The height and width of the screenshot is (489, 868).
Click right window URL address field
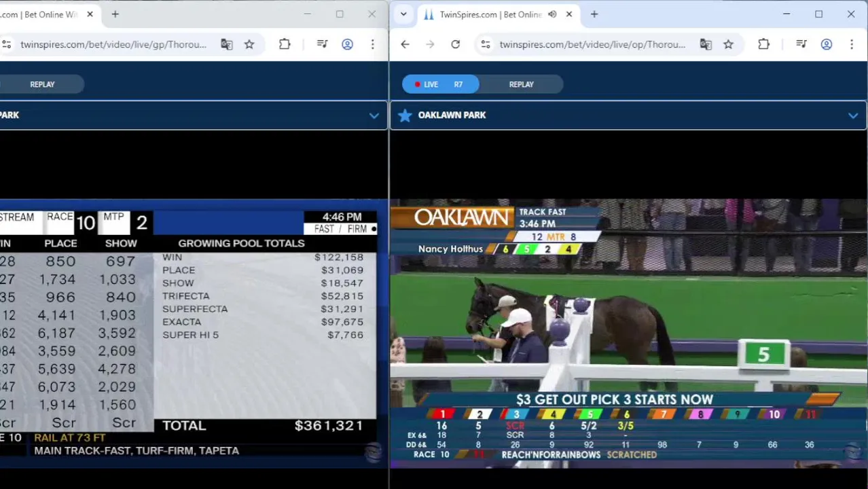click(592, 44)
